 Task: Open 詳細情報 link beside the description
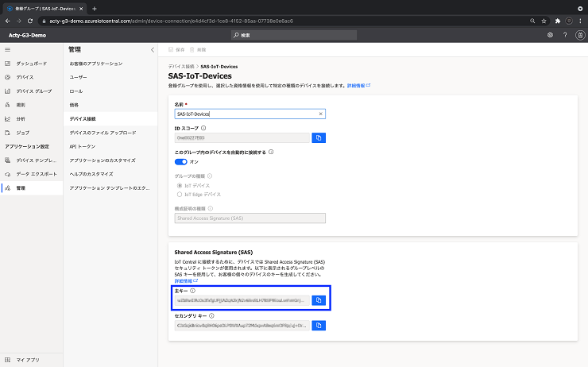(358, 86)
